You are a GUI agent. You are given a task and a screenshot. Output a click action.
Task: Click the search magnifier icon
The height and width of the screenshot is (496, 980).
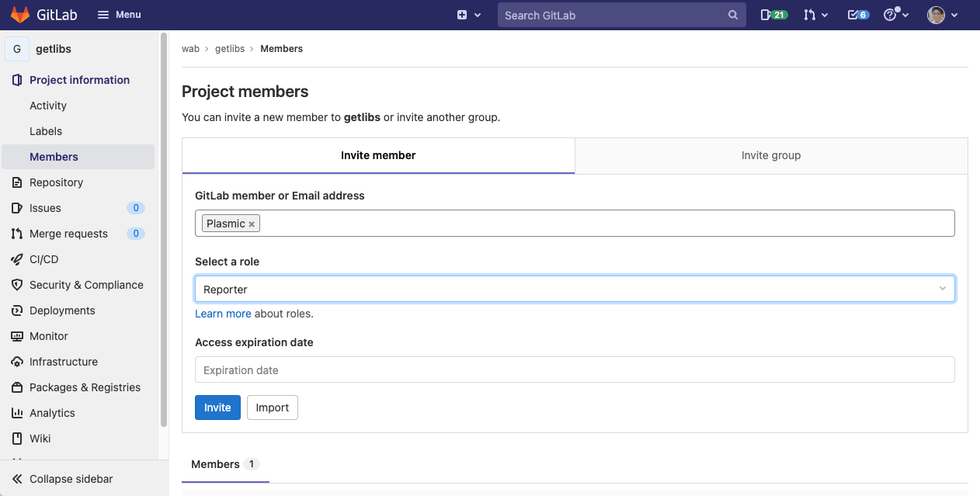pos(733,15)
